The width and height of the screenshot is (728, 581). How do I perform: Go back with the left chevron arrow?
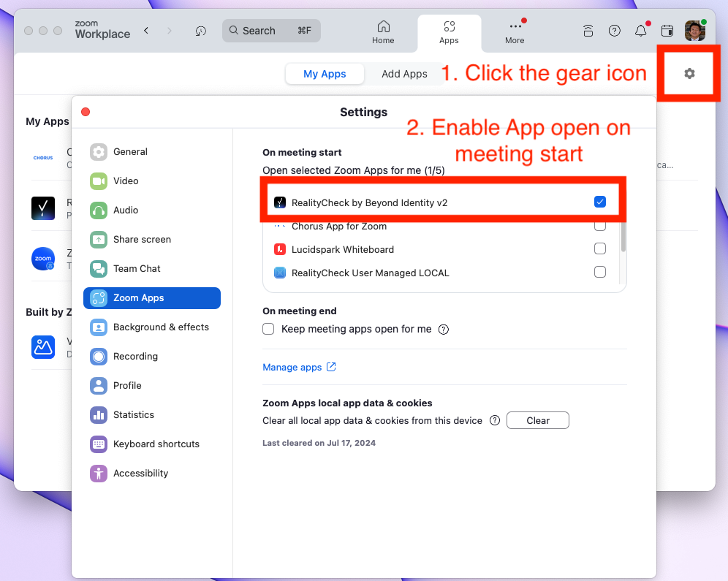tap(146, 31)
